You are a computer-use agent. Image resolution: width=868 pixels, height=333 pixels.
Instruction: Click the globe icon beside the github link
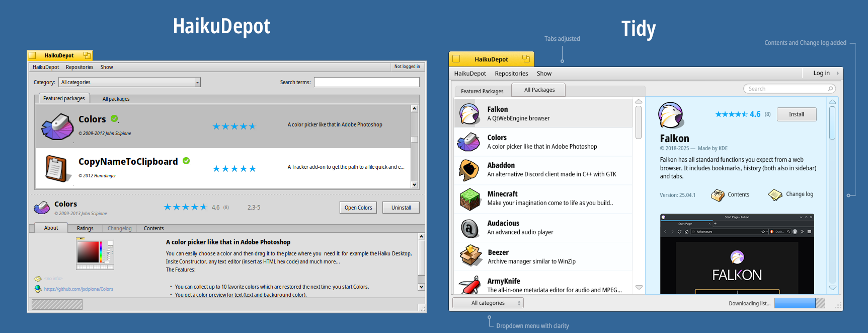pos(37,289)
